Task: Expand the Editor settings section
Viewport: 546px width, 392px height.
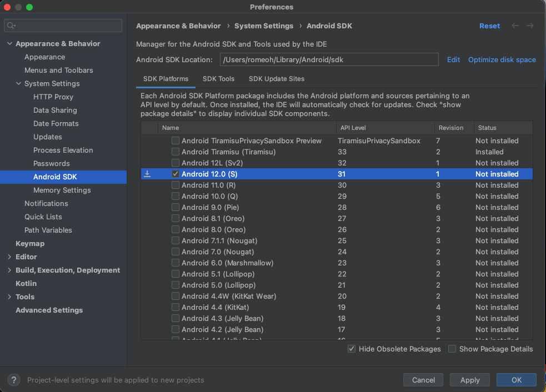Action: coord(9,257)
